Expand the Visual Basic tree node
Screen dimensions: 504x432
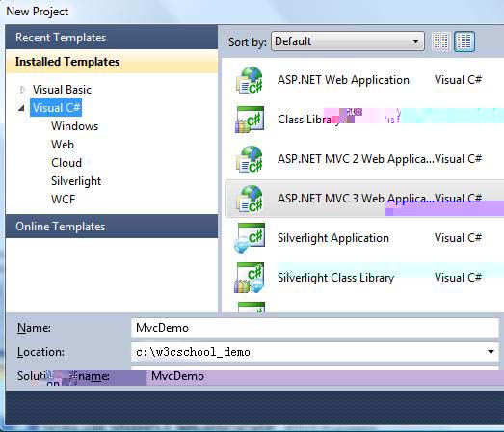22,90
